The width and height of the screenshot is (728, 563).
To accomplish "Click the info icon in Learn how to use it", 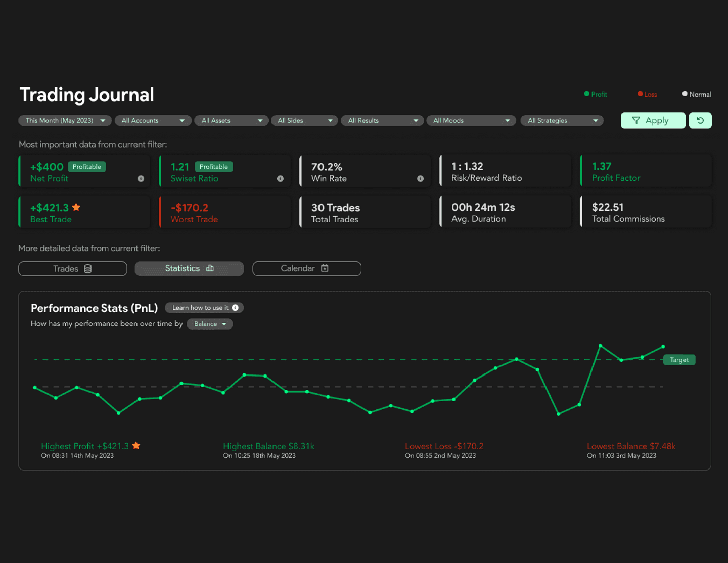I will [235, 308].
